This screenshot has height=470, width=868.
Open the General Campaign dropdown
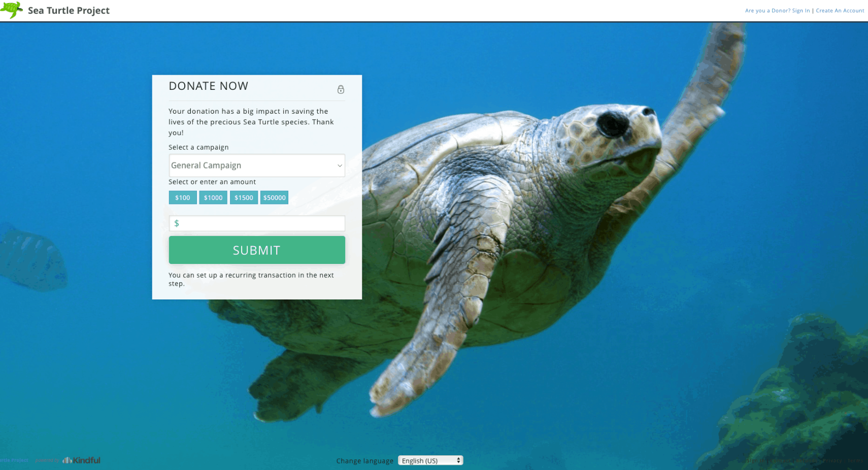tap(257, 165)
